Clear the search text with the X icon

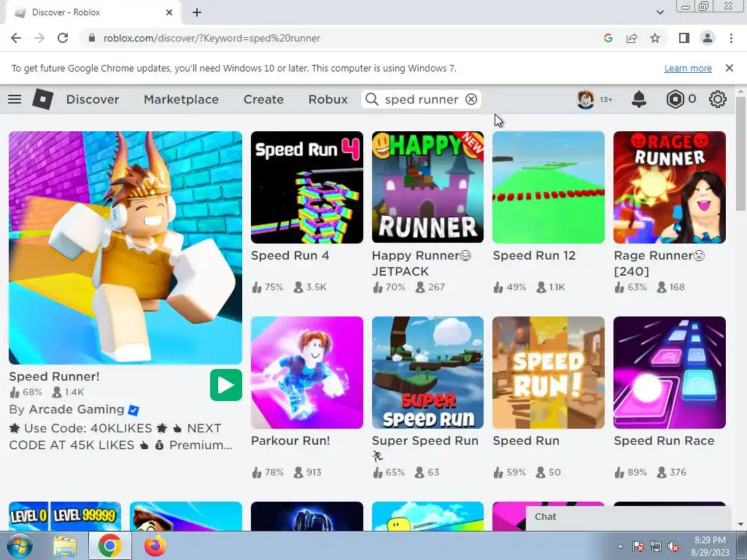(471, 99)
